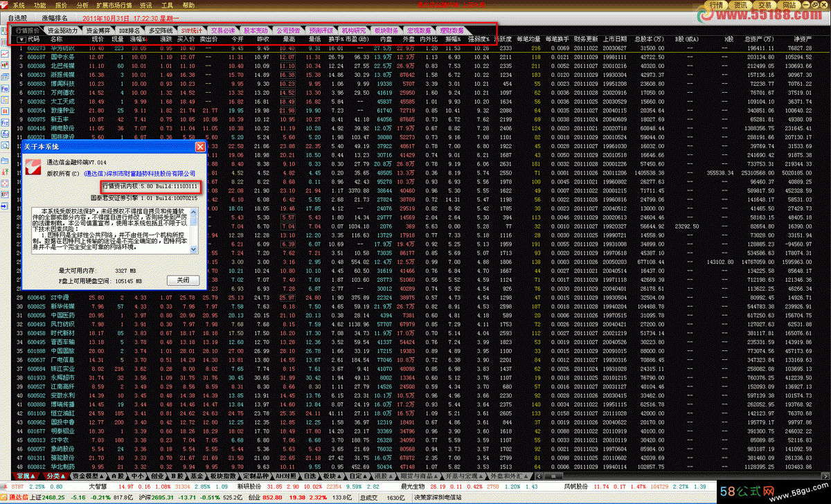Select the 多空阵线 tab

pos(159,30)
